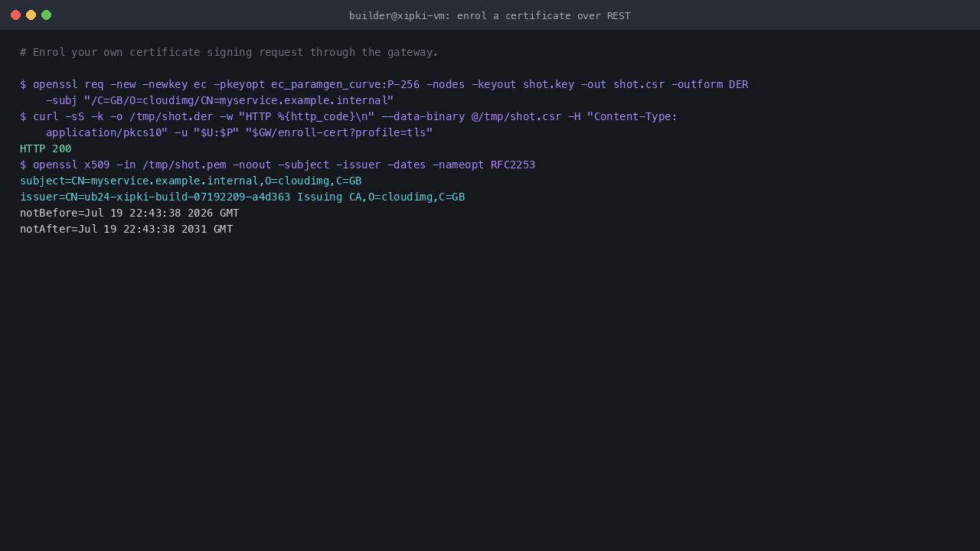980x551 pixels.
Task: Click the subject=CN=myservice output line
Action: 191,181
